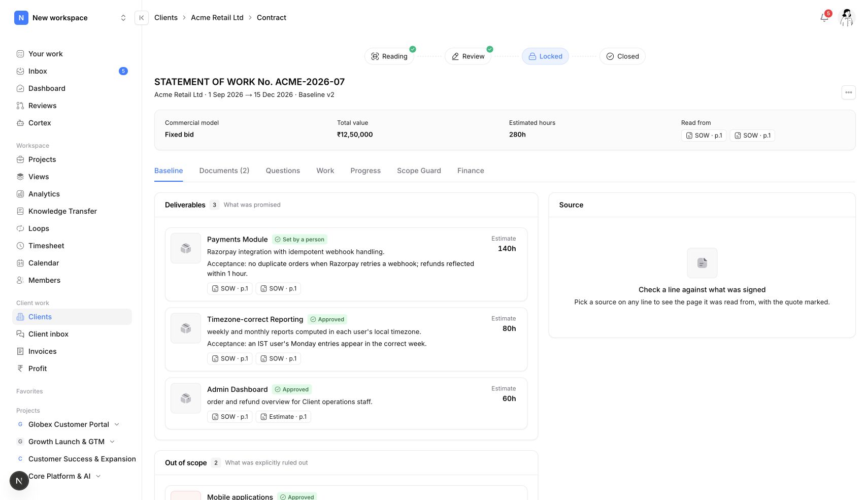The width and height of the screenshot is (868, 500).
Task: Switch to the Work tab
Action: coord(325,171)
